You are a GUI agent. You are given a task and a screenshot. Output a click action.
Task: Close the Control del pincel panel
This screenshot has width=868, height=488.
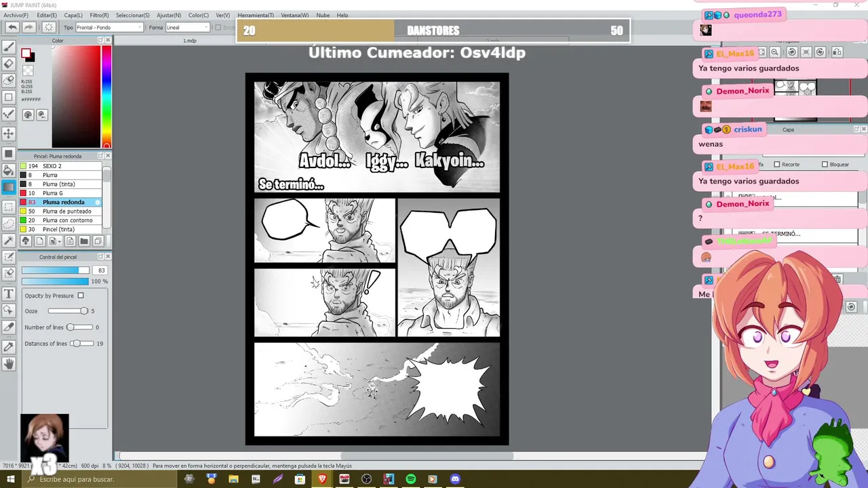108,257
